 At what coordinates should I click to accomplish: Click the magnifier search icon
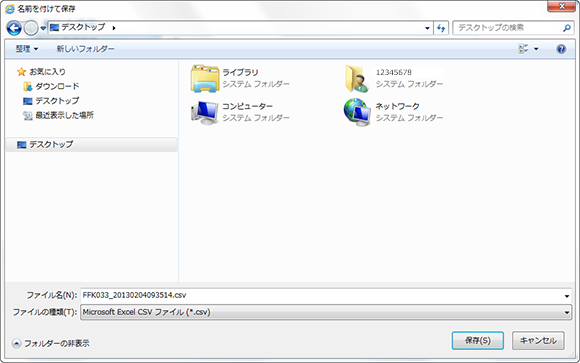pyautogui.click(x=567, y=28)
